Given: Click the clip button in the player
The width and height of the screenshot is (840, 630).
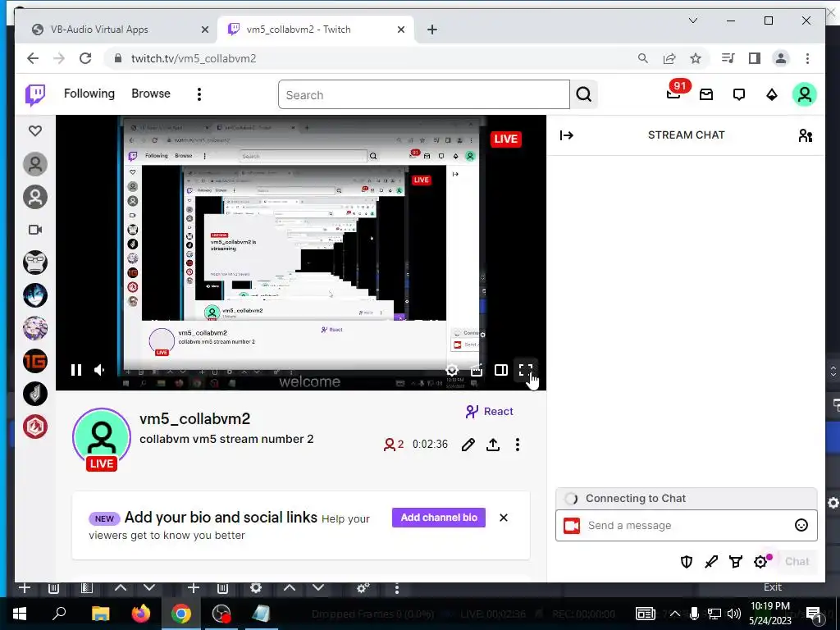Looking at the screenshot, I should point(477,370).
